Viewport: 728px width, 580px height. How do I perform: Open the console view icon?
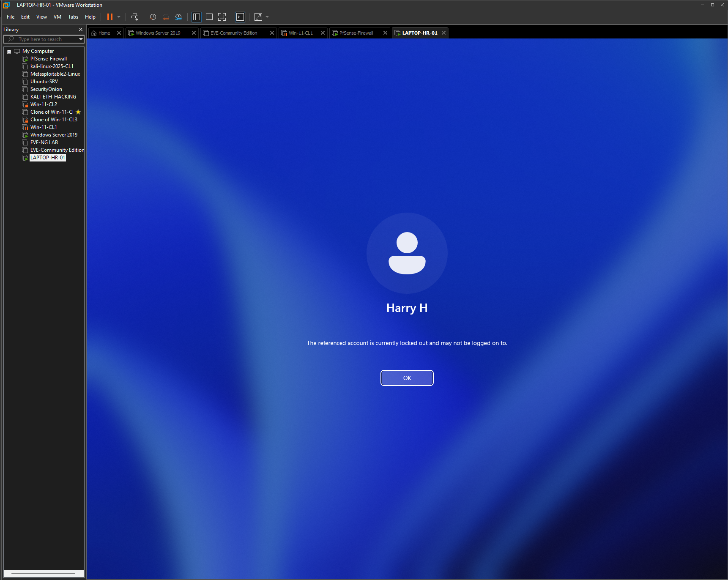click(x=240, y=17)
